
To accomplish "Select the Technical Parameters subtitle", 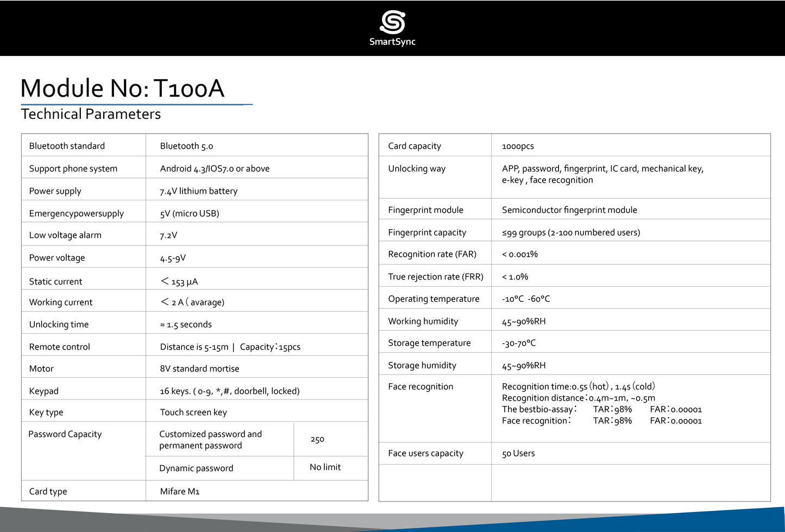I will [x=90, y=114].
